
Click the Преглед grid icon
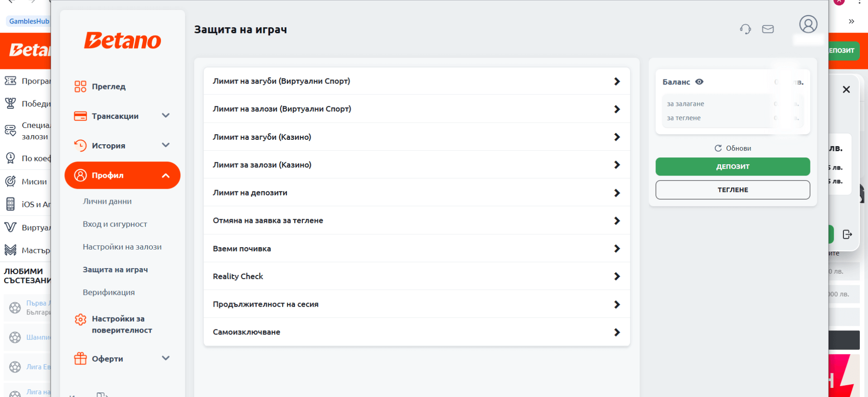click(x=80, y=87)
